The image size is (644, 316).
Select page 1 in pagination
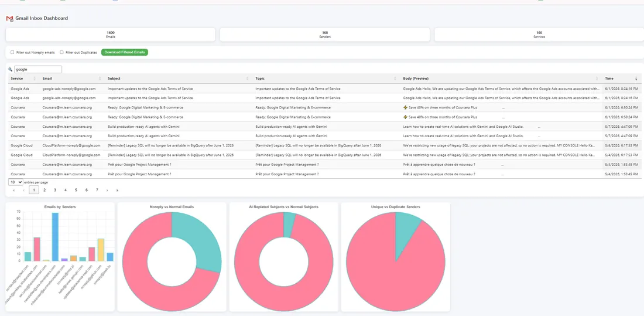[x=34, y=190]
